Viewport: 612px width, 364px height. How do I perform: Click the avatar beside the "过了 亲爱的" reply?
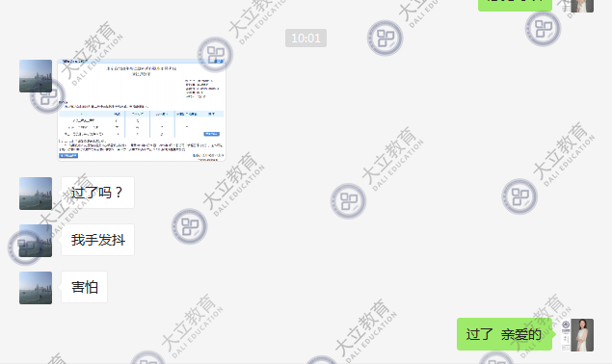[x=577, y=335]
